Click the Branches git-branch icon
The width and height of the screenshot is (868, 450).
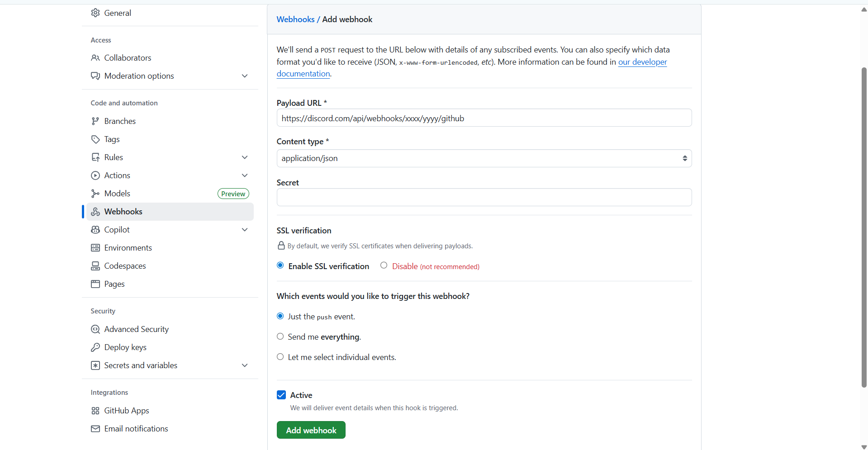[95, 121]
